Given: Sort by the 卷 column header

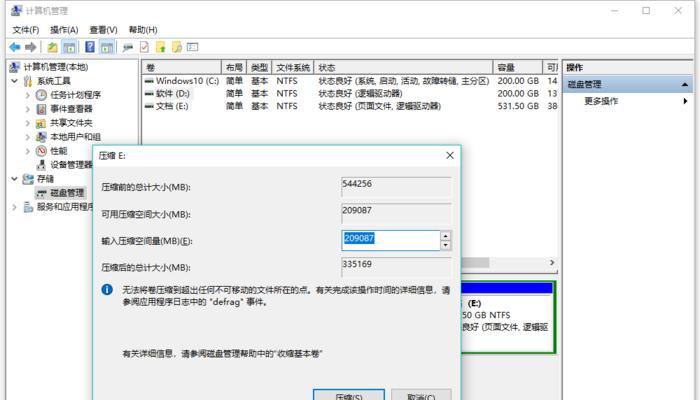Looking at the screenshot, I should 182,67.
